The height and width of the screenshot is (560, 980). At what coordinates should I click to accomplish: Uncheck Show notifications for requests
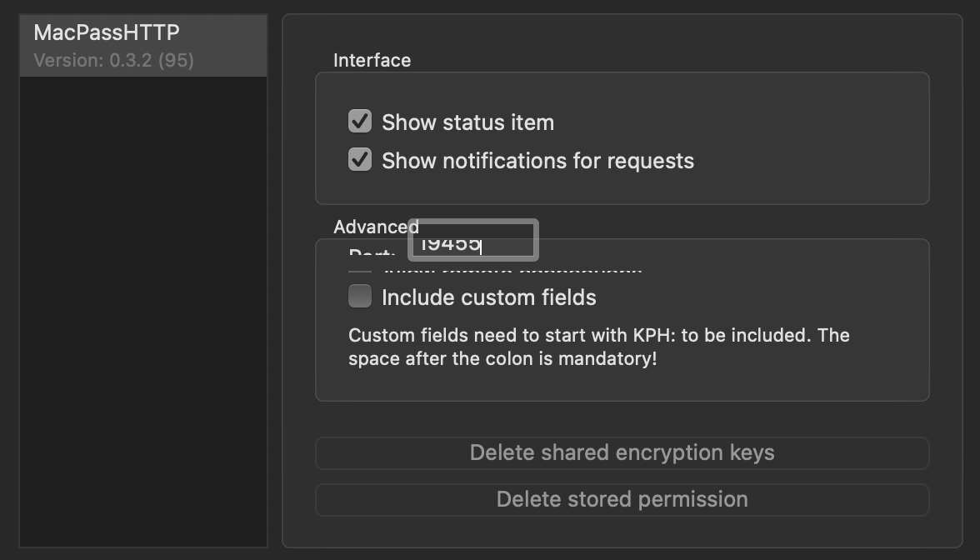(x=359, y=160)
